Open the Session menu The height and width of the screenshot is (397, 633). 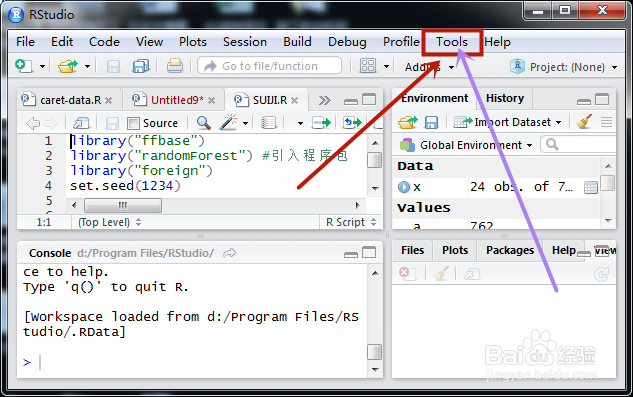point(245,42)
